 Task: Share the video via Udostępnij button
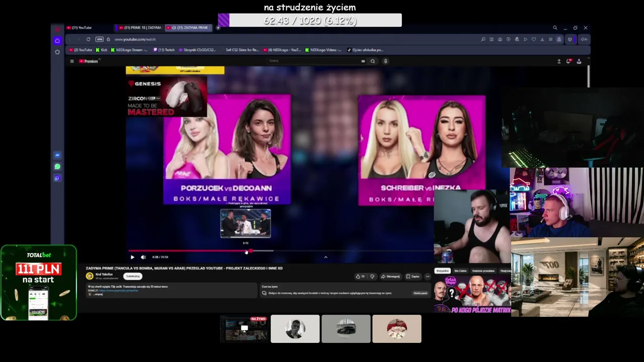pyautogui.click(x=391, y=277)
